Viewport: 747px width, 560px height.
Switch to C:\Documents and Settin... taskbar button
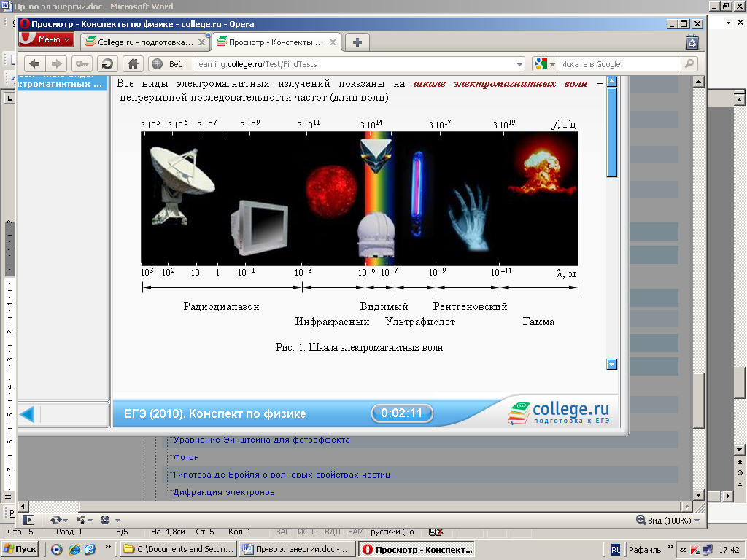coord(178,549)
